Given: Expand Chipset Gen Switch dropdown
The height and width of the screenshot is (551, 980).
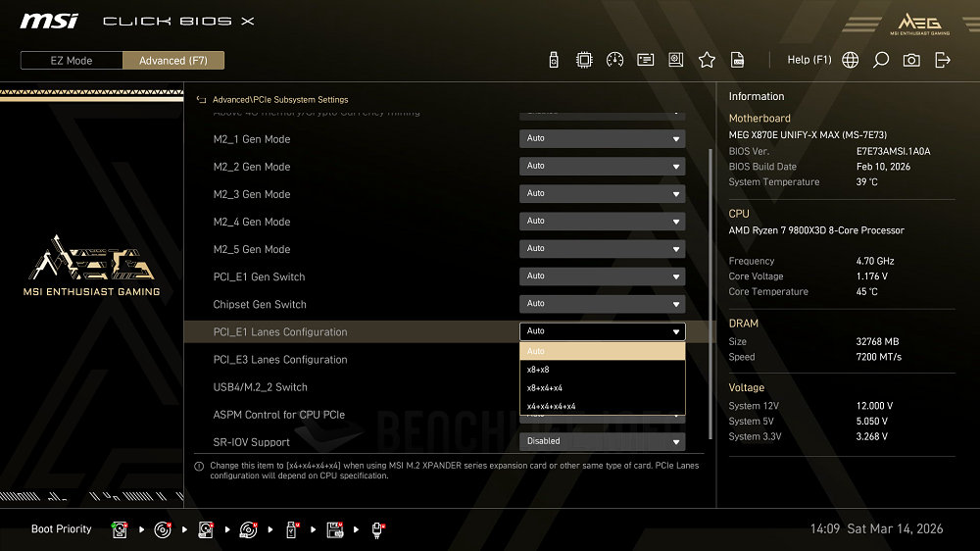Looking at the screenshot, I should (602, 304).
